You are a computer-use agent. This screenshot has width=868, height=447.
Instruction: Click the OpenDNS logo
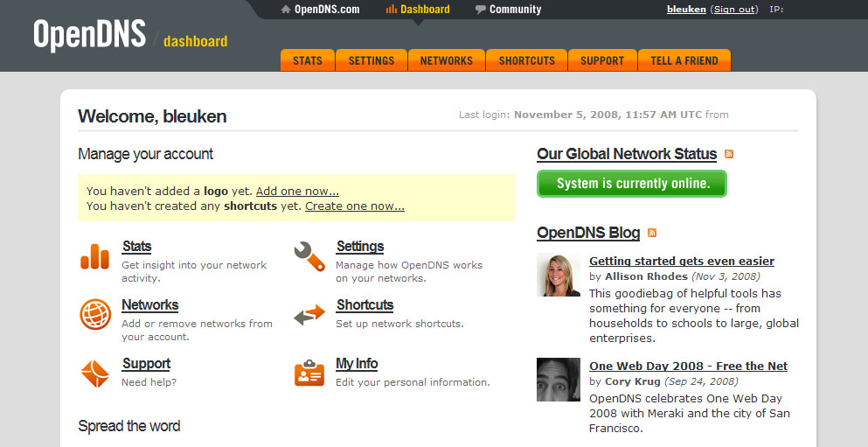click(90, 34)
